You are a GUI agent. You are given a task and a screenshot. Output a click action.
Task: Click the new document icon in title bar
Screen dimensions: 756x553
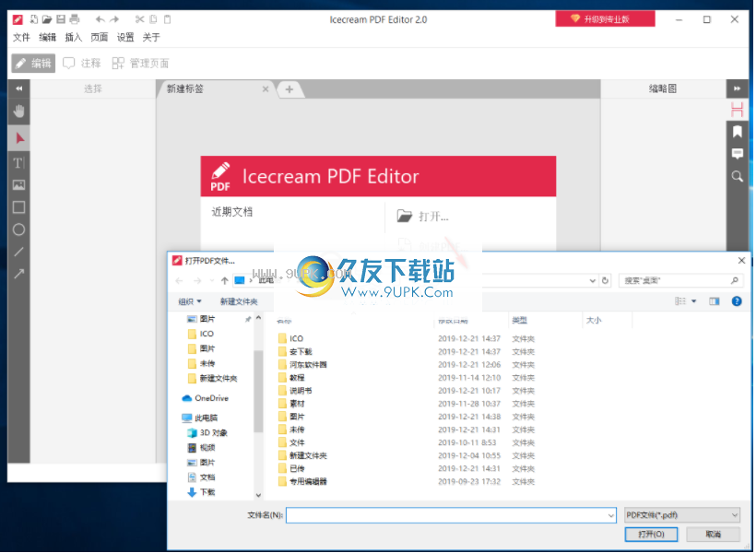pyautogui.click(x=34, y=19)
